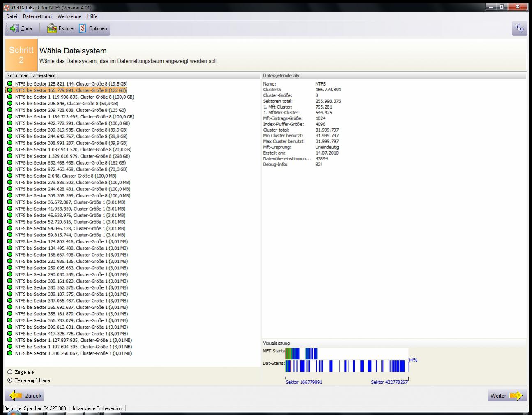Select NTFS at Sektor 358.161.879 (3,01 MB)
The height and width of the screenshot is (415, 532).
tap(67, 314)
